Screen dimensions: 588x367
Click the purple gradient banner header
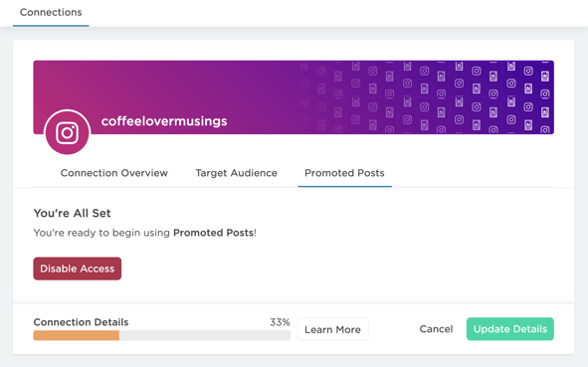294,97
